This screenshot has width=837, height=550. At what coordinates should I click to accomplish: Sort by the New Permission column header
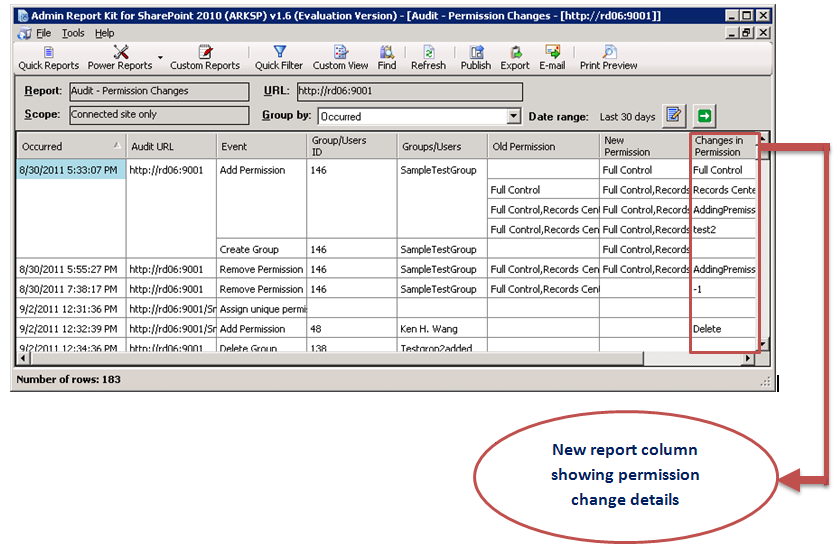click(644, 146)
